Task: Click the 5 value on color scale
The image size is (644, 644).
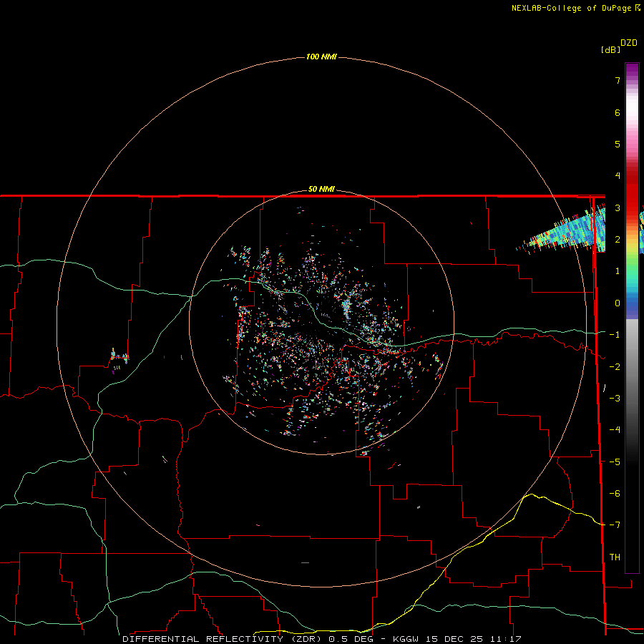Action: pos(618,144)
